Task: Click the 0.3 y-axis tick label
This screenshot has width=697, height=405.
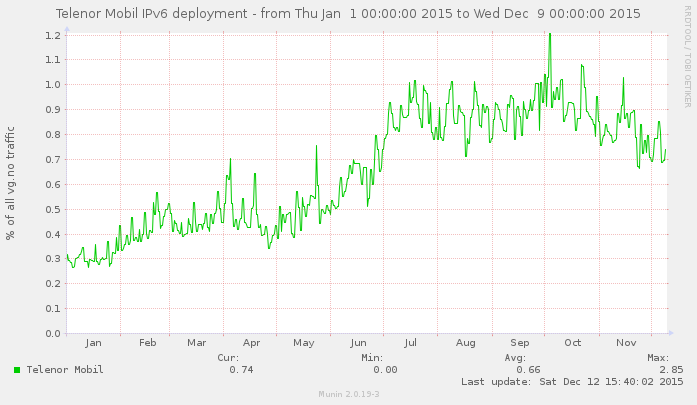Action: point(53,258)
